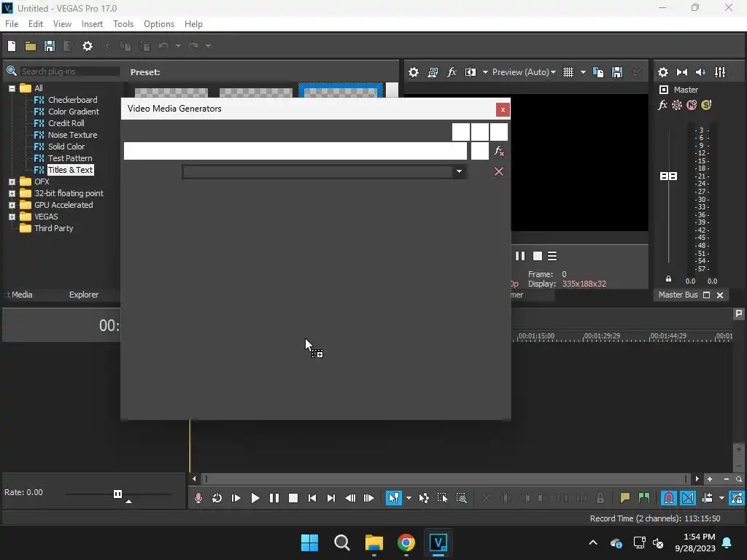Toggle dim output in Master Bus
Viewport: 747px width, 560px height.
tap(701, 72)
